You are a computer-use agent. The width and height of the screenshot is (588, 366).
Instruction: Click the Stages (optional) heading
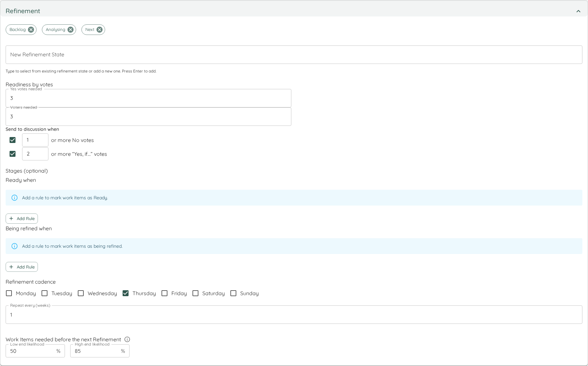(27, 171)
